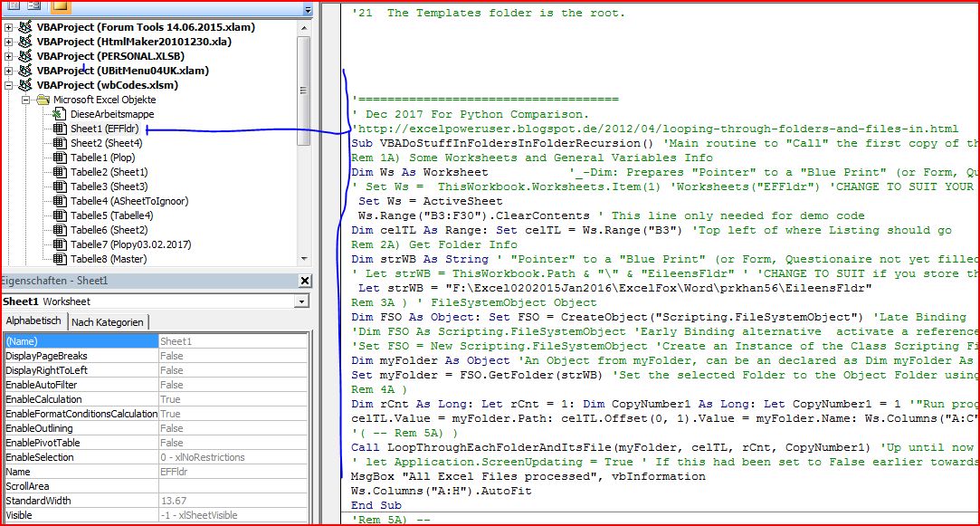Click the Tabelle6 (Sheet2) worksheet icon
This screenshot has width=980, height=526.
point(60,230)
